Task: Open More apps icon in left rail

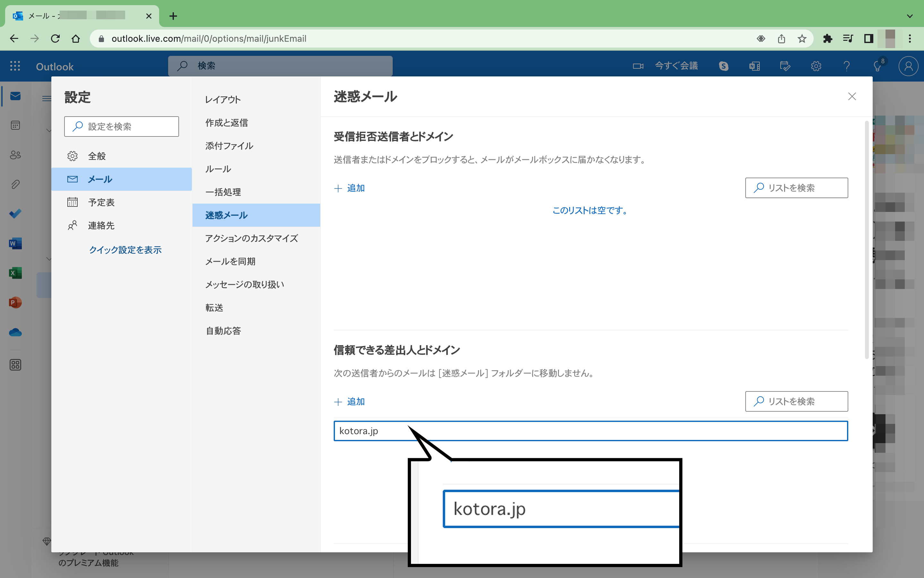Action: [15, 365]
